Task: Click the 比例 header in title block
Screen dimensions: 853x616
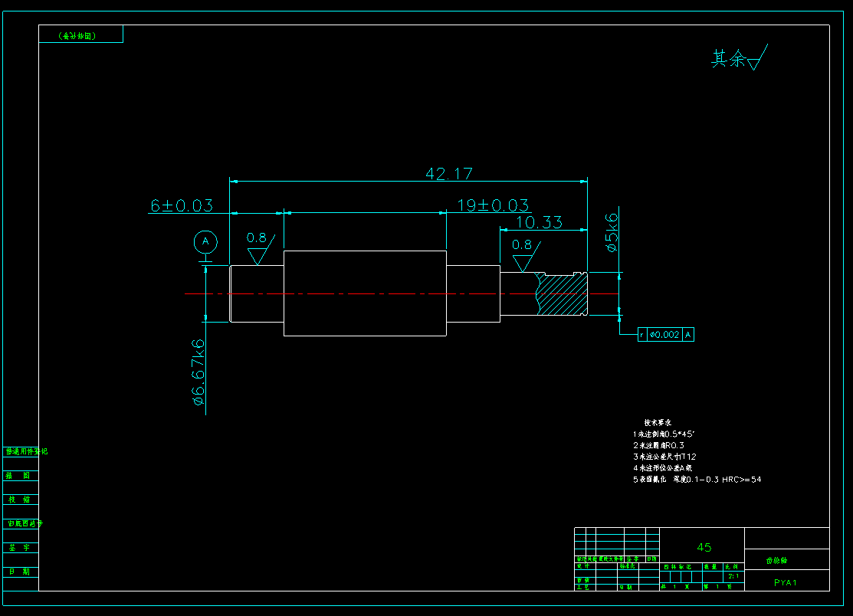Action: pos(732,566)
